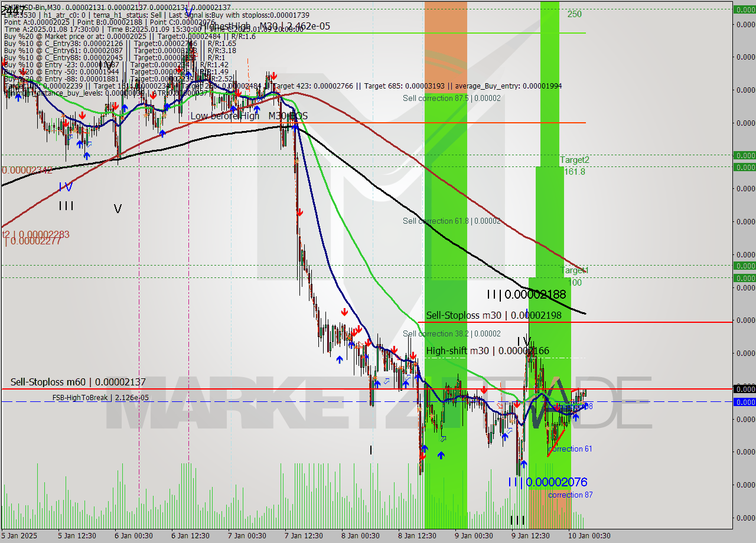Image resolution: width=756 pixels, height=543 pixels.
Task: Click the blue 'II | 0.00002076' wave label
Action: [548, 482]
